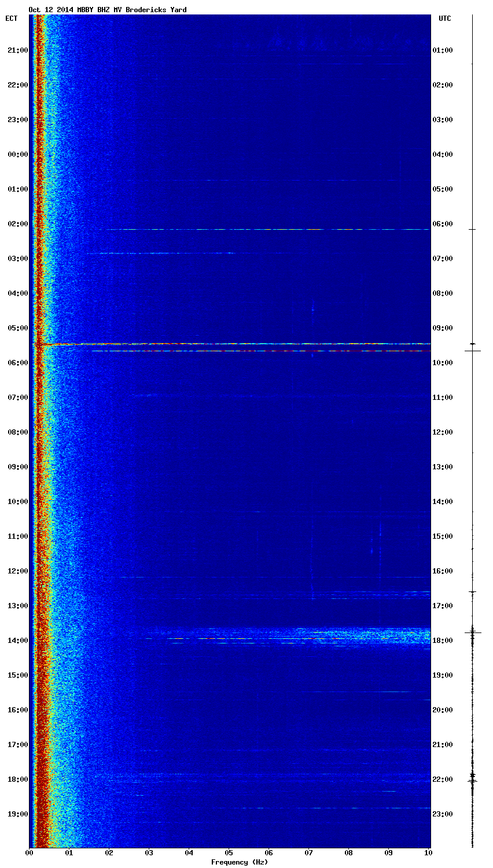Click the 09 tick on the frequency axis
The height and width of the screenshot is (868, 493).
point(388,853)
